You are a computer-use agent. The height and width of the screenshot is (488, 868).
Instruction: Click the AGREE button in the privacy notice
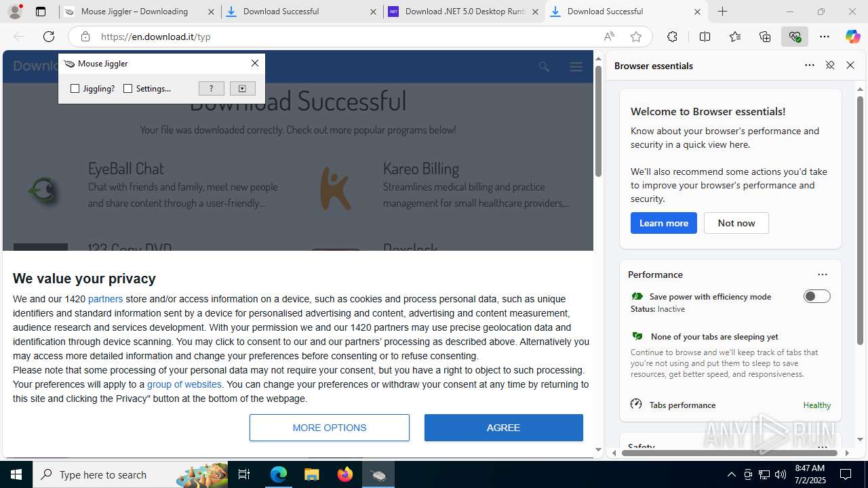(x=503, y=428)
